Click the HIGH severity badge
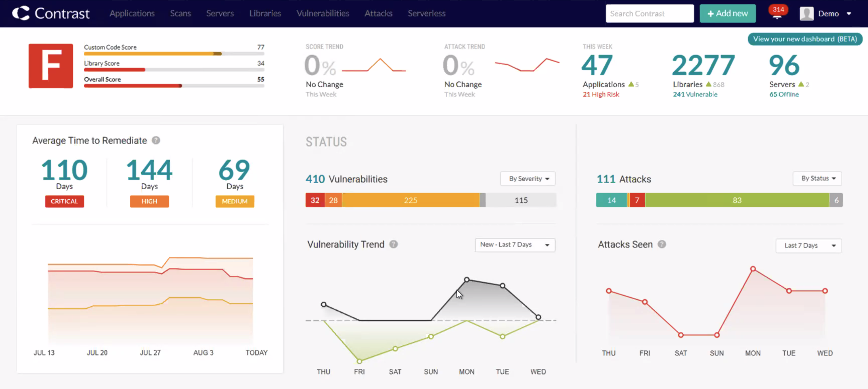The width and height of the screenshot is (868, 389). click(149, 201)
